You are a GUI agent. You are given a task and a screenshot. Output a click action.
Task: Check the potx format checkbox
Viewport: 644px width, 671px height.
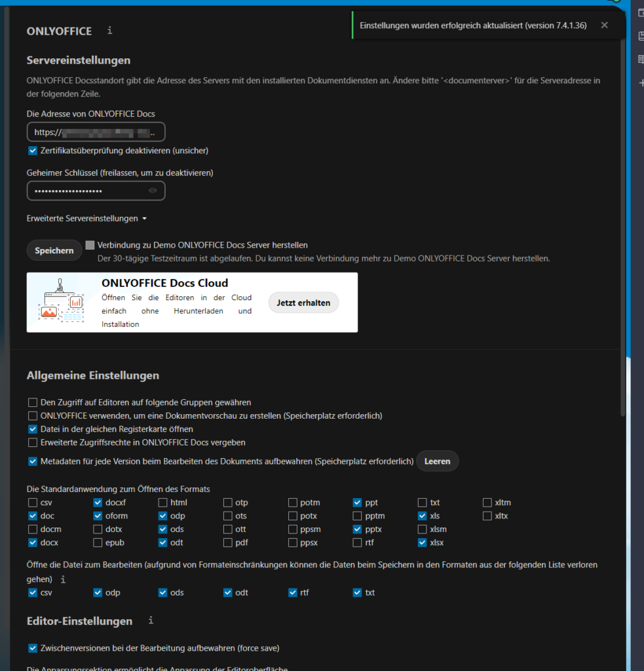293,516
